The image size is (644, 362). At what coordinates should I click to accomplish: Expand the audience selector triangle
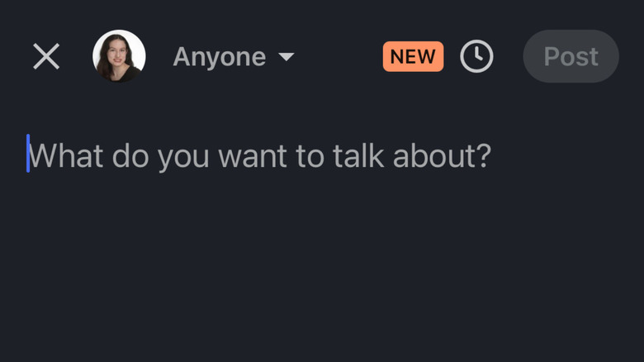coord(286,57)
